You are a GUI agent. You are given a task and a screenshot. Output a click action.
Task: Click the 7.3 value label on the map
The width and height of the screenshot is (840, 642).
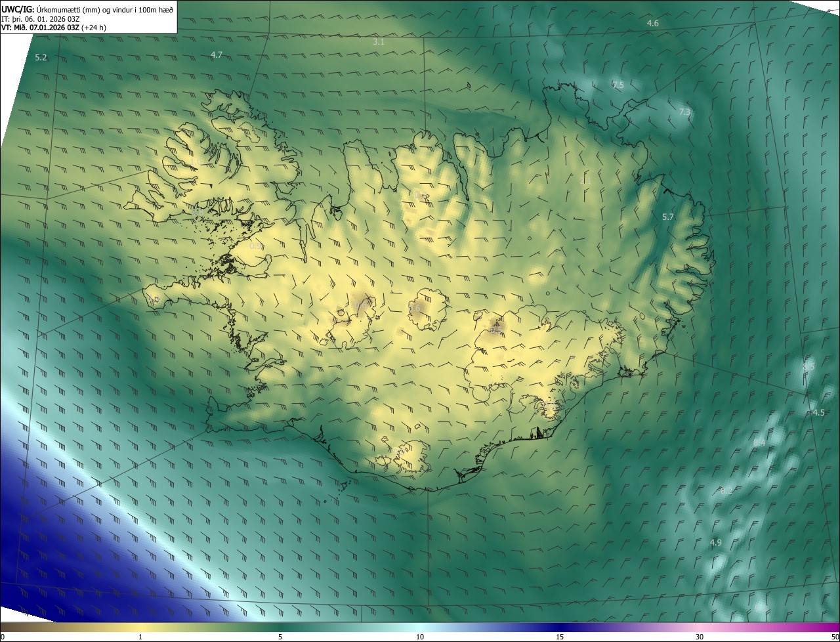click(684, 112)
